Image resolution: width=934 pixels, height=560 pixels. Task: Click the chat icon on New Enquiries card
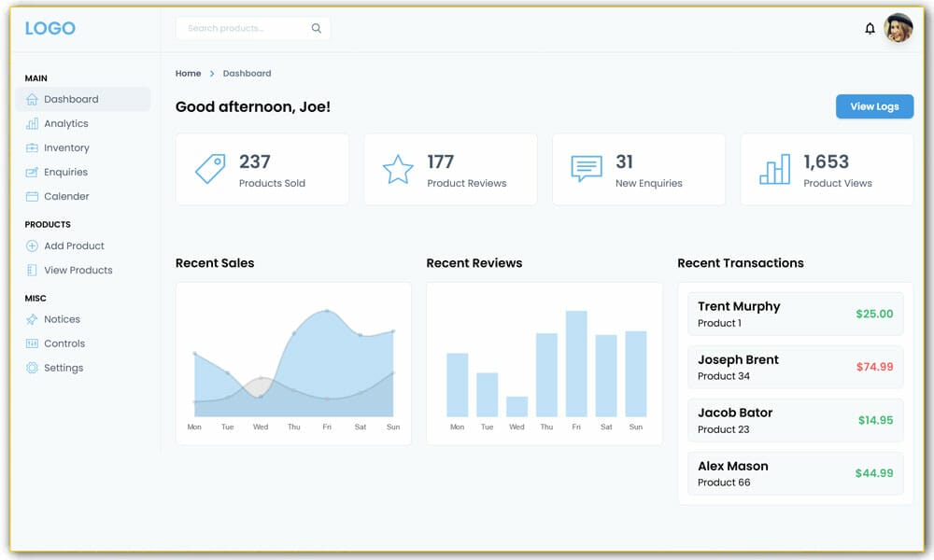[586, 168]
